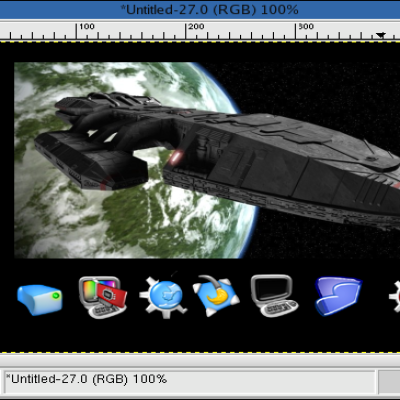The width and height of the screenshot is (400, 400).
Task: Click the green LED on the hard drive icon
Action: coord(56,296)
